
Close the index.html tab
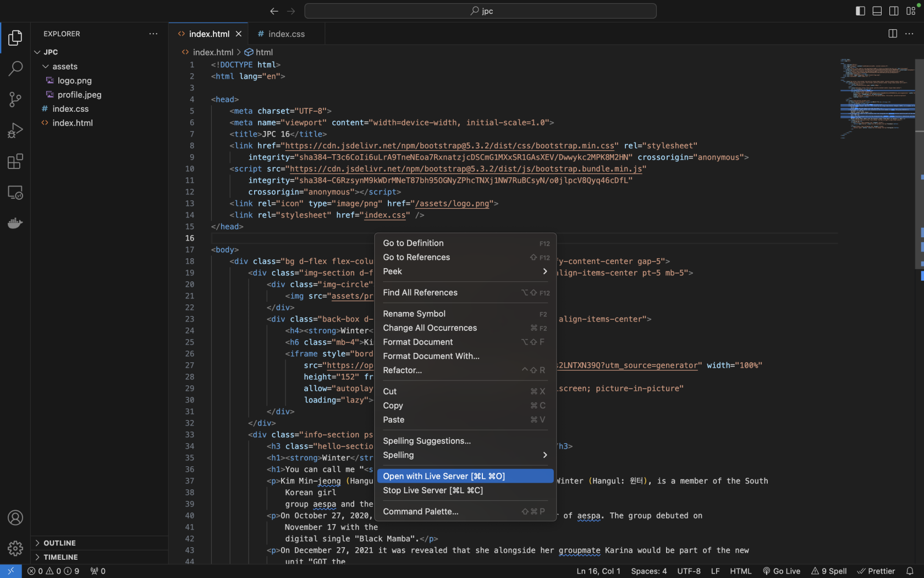pyautogui.click(x=239, y=34)
